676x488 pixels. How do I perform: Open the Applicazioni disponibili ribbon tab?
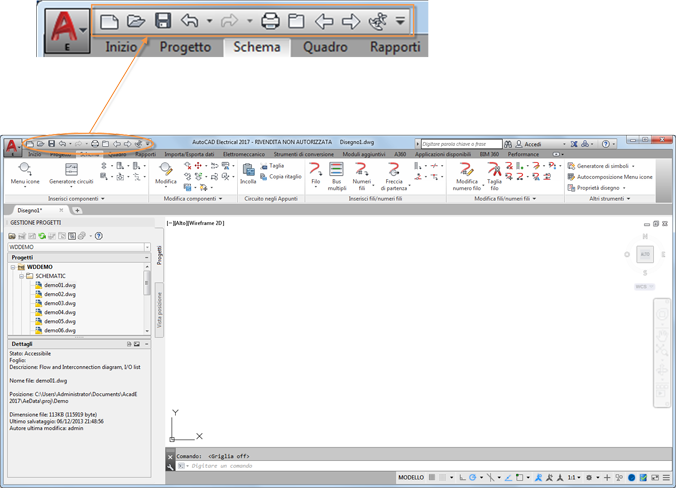click(x=442, y=154)
